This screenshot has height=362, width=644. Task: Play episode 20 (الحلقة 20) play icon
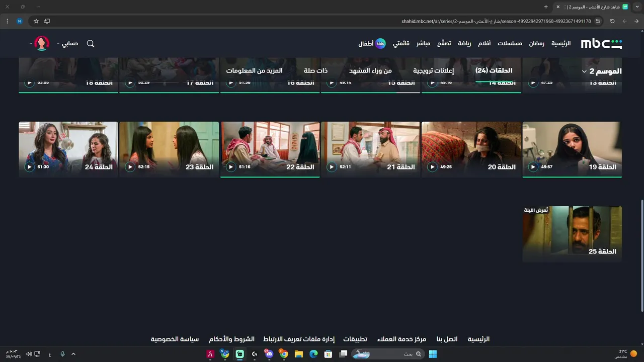tap(432, 167)
